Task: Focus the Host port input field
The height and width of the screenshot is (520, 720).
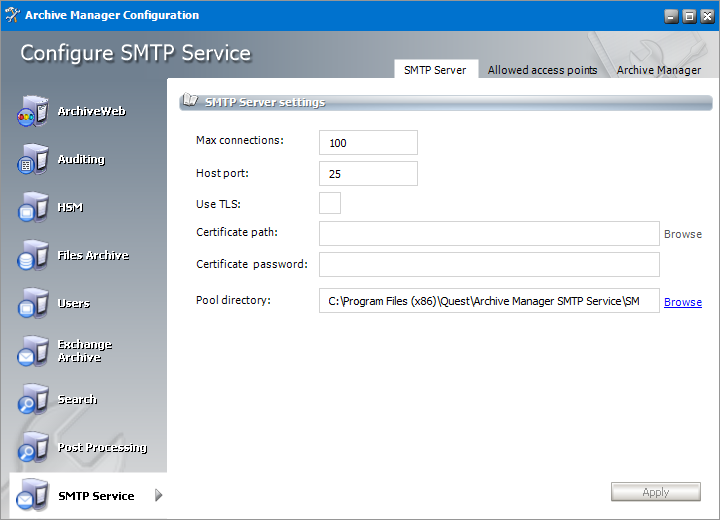Action: [368, 174]
